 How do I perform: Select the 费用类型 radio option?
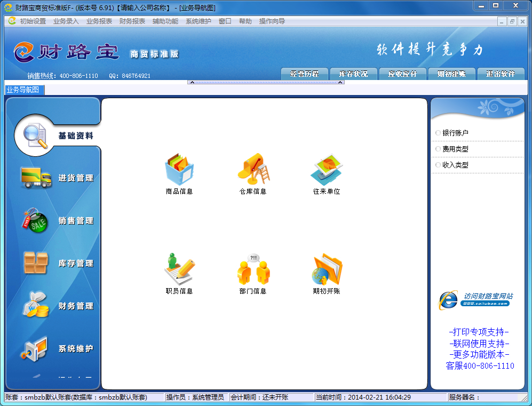click(438, 148)
